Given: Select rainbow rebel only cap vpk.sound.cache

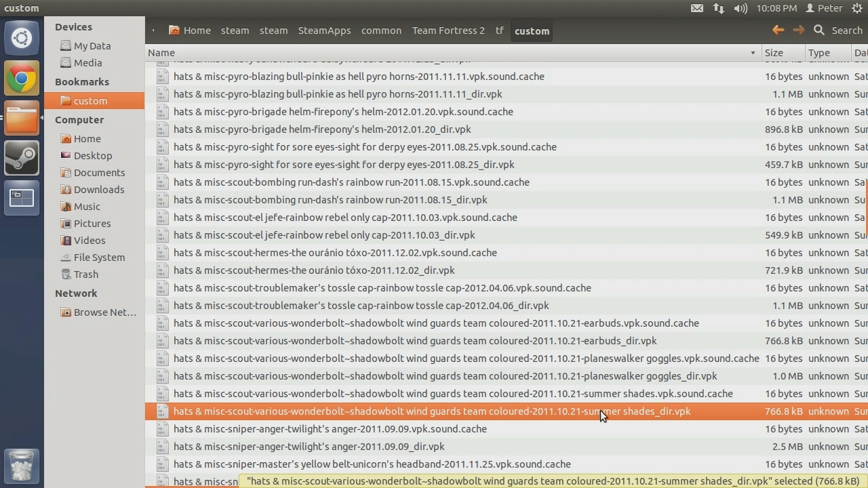Looking at the screenshot, I should [x=345, y=218].
